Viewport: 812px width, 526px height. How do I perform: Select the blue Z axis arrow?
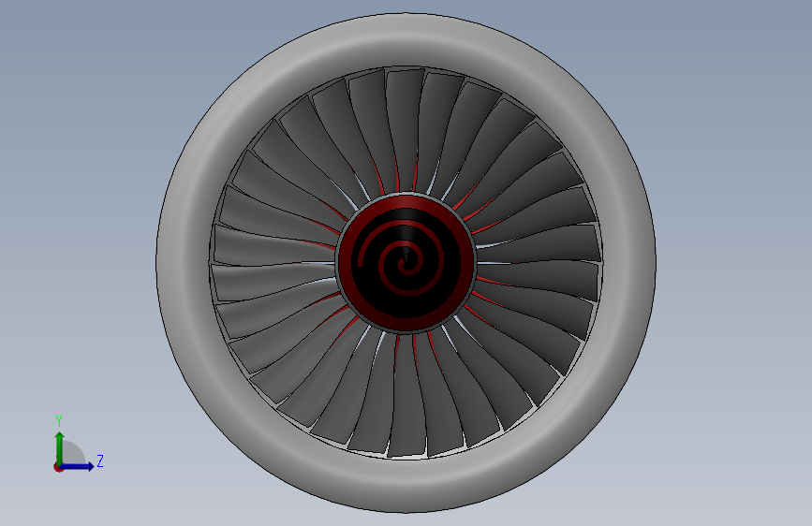pos(77,466)
